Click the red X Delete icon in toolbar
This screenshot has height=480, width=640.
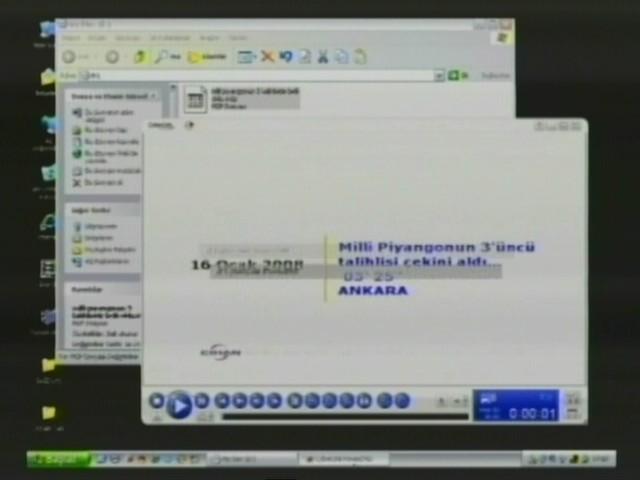click(x=267, y=57)
